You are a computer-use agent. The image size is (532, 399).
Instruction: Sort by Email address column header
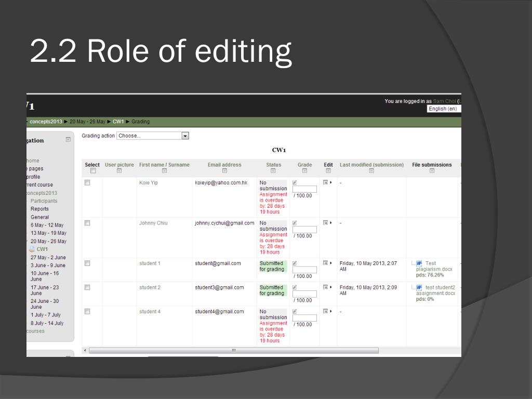pyautogui.click(x=224, y=165)
